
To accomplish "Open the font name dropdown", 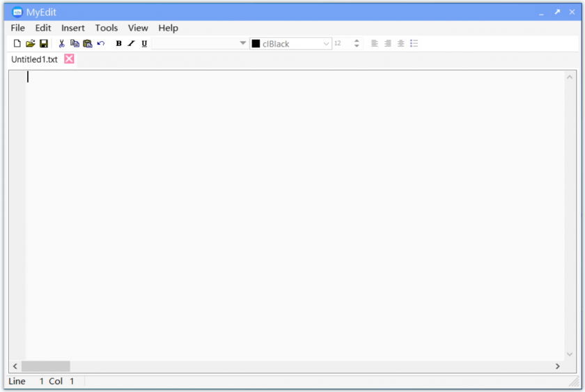I will coord(242,43).
